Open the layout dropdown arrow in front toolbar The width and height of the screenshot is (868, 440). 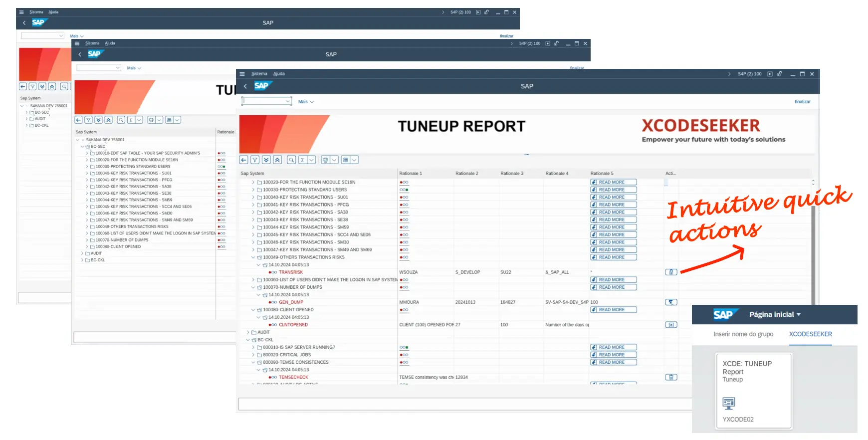[354, 160]
